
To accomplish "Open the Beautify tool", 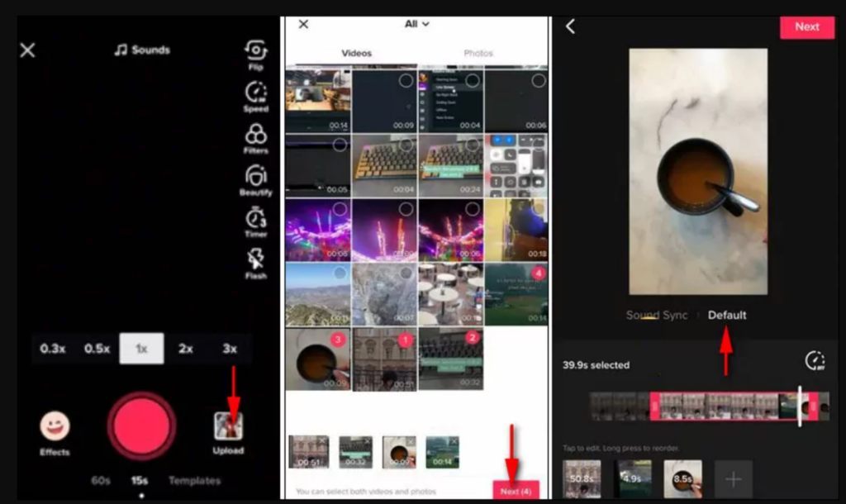I will pyautogui.click(x=255, y=177).
